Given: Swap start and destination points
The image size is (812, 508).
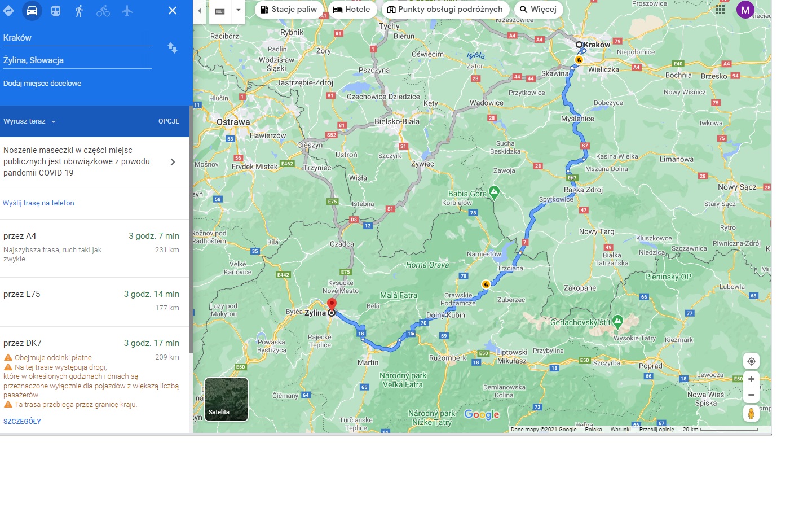Looking at the screenshot, I should point(173,49).
